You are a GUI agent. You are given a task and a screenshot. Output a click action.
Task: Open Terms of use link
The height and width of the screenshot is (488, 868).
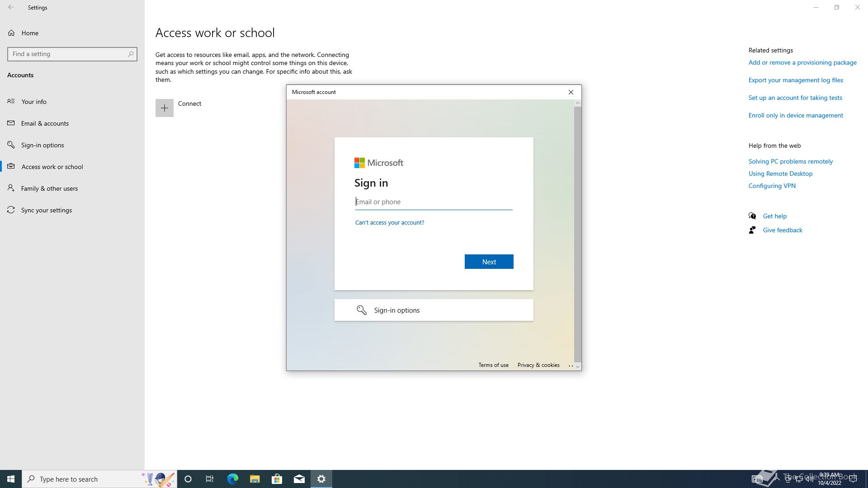pos(493,365)
